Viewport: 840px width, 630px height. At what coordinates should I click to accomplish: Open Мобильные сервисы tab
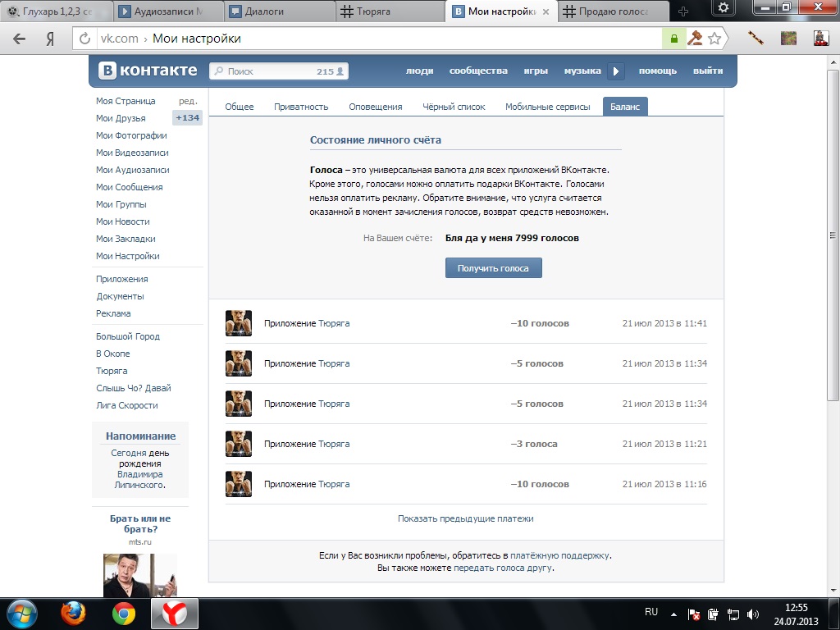click(x=547, y=107)
